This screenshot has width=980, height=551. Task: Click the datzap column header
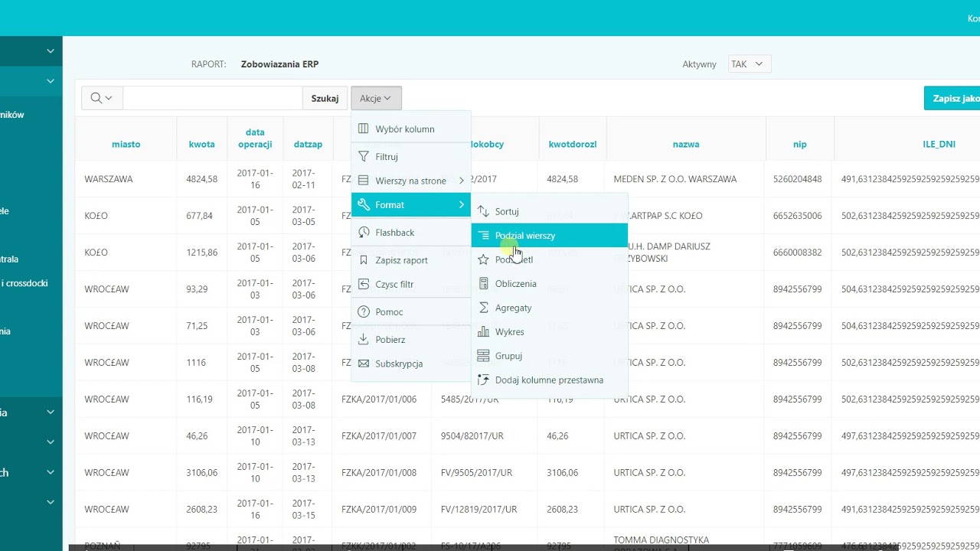pyautogui.click(x=308, y=144)
